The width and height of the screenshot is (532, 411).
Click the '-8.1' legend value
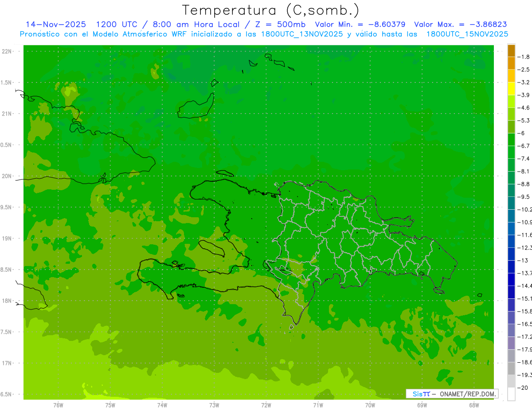coord(524,171)
